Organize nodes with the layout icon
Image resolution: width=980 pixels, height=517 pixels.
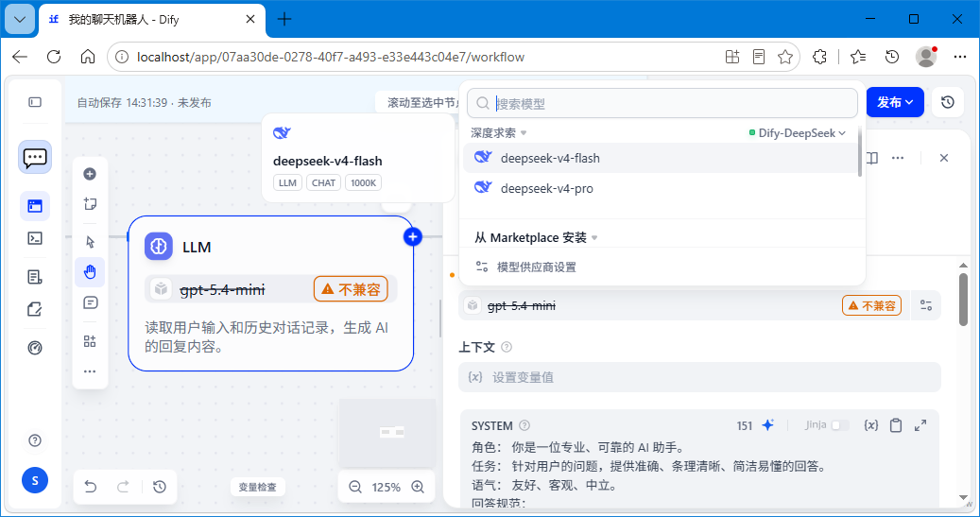coord(90,340)
